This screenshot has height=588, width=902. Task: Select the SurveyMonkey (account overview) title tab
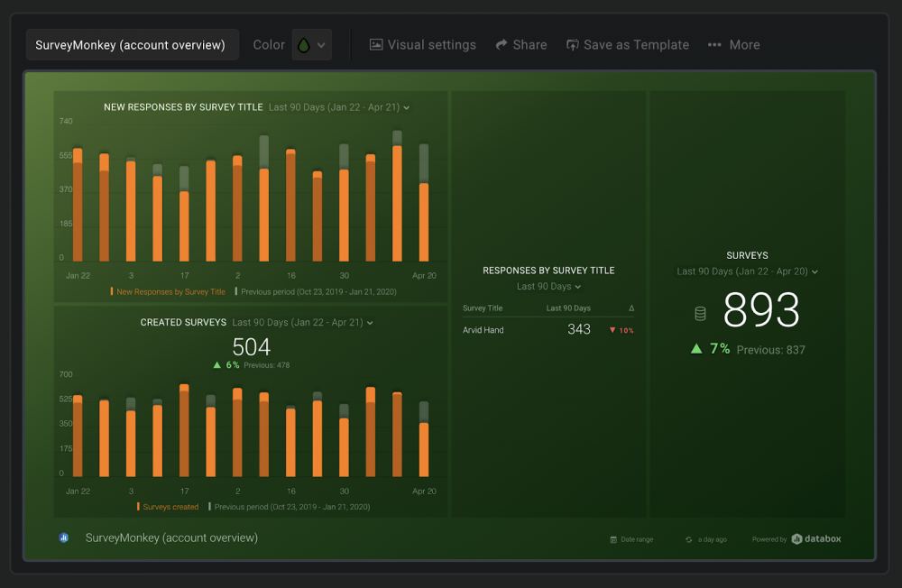tap(132, 43)
